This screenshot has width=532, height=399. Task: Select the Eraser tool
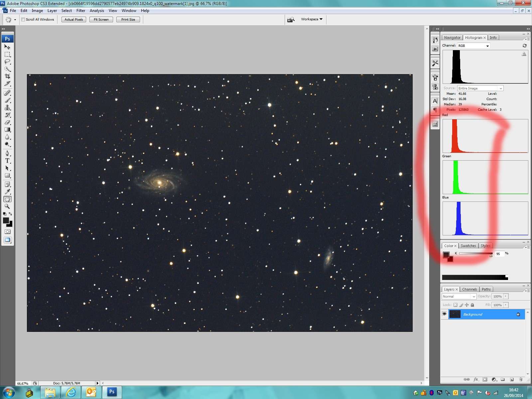pos(7,122)
